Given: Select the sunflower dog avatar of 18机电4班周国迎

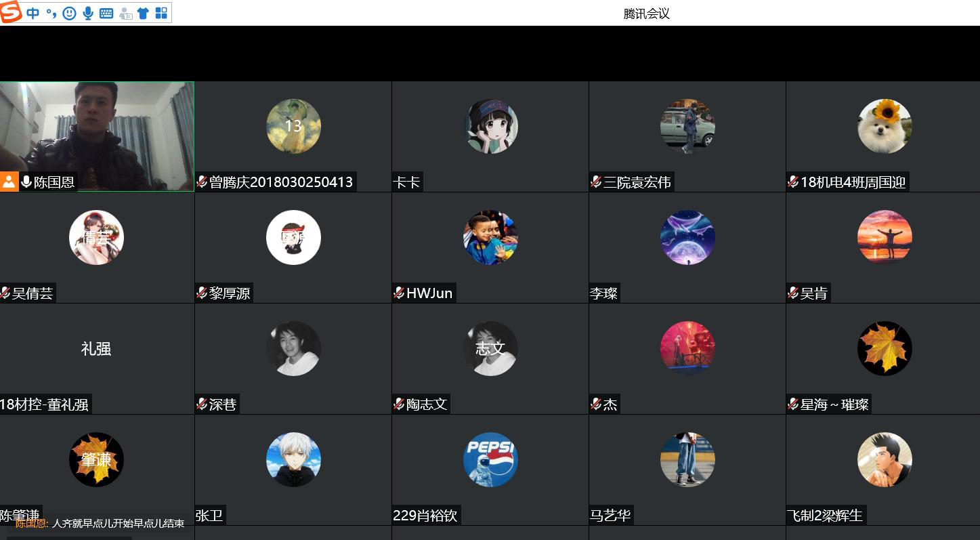Looking at the screenshot, I should pos(885,126).
